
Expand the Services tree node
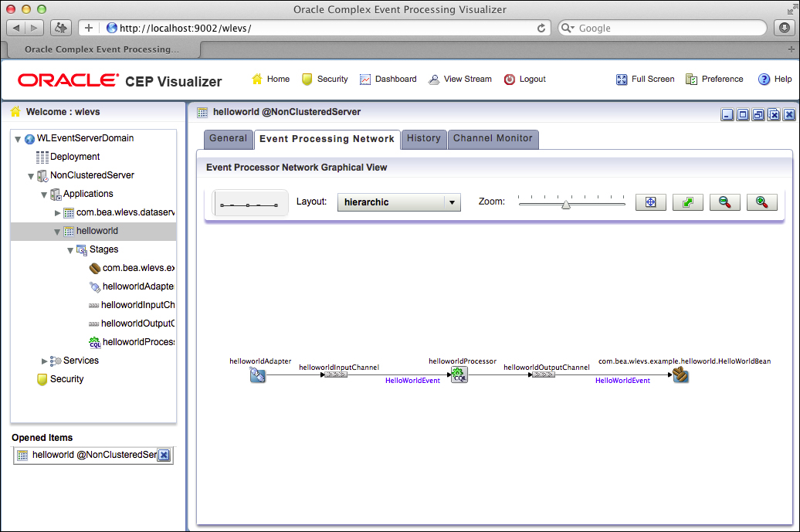point(44,361)
